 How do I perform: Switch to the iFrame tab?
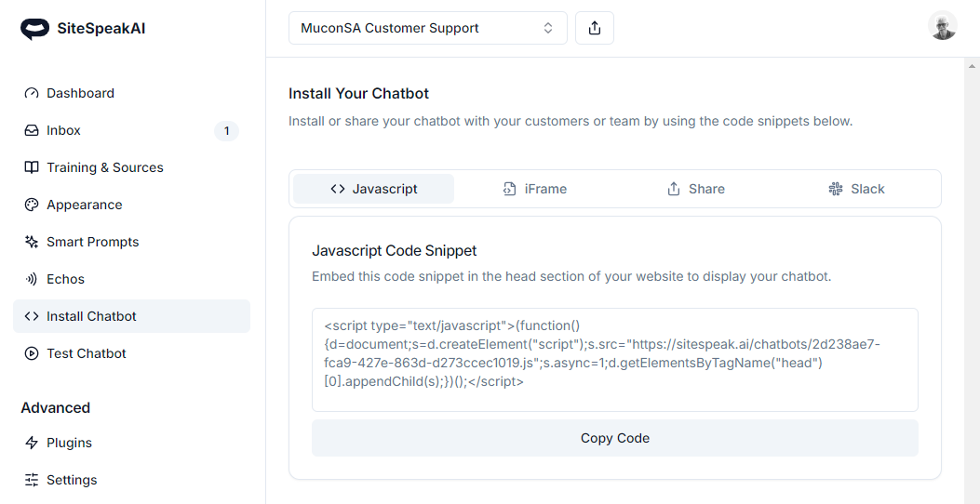(x=535, y=189)
